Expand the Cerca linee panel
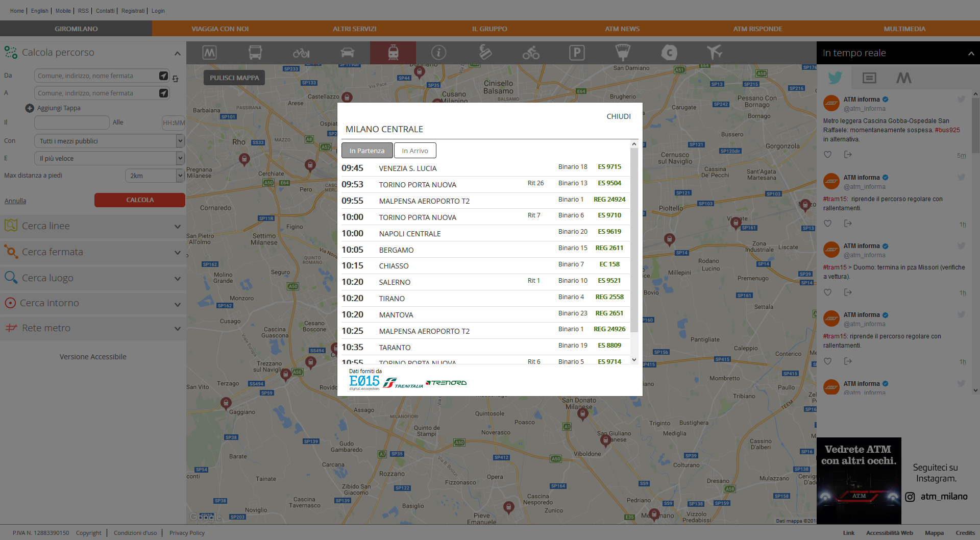Viewport: 980px width, 540px height. [x=93, y=226]
